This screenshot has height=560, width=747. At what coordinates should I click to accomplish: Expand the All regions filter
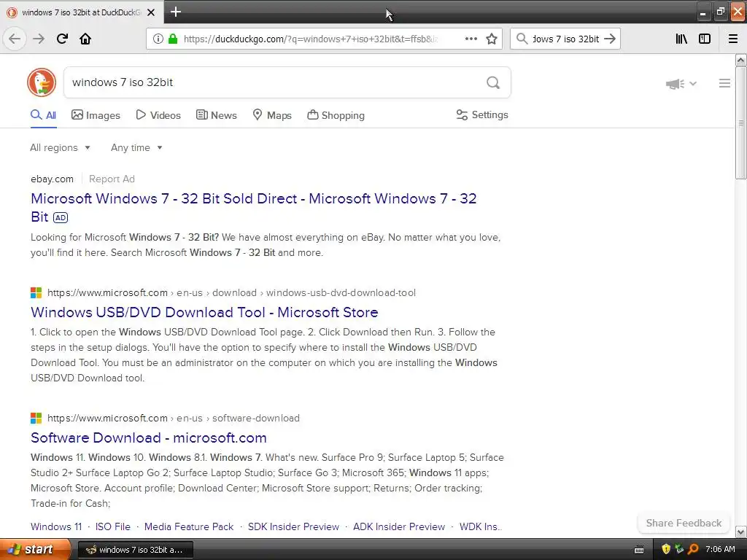click(x=60, y=147)
